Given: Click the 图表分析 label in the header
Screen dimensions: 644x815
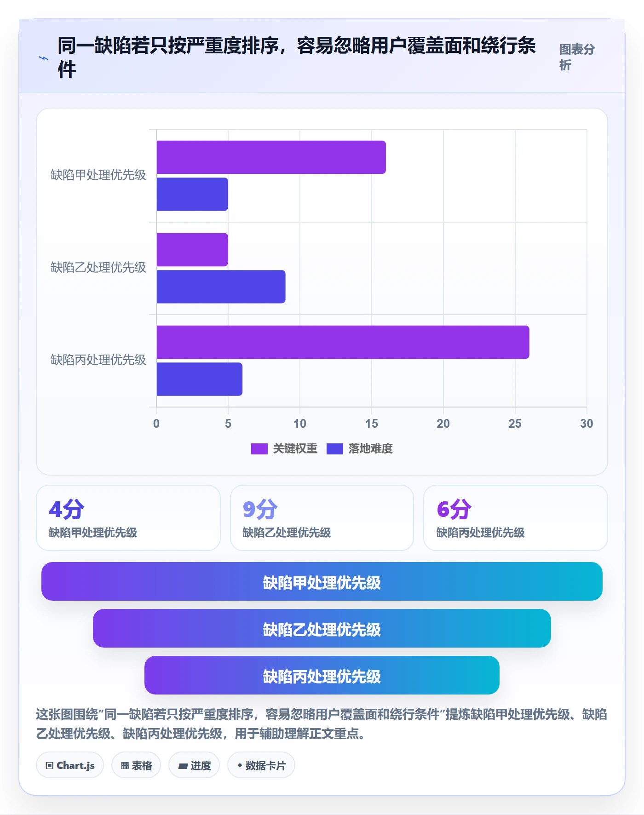Looking at the screenshot, I should tap(577, 57).
